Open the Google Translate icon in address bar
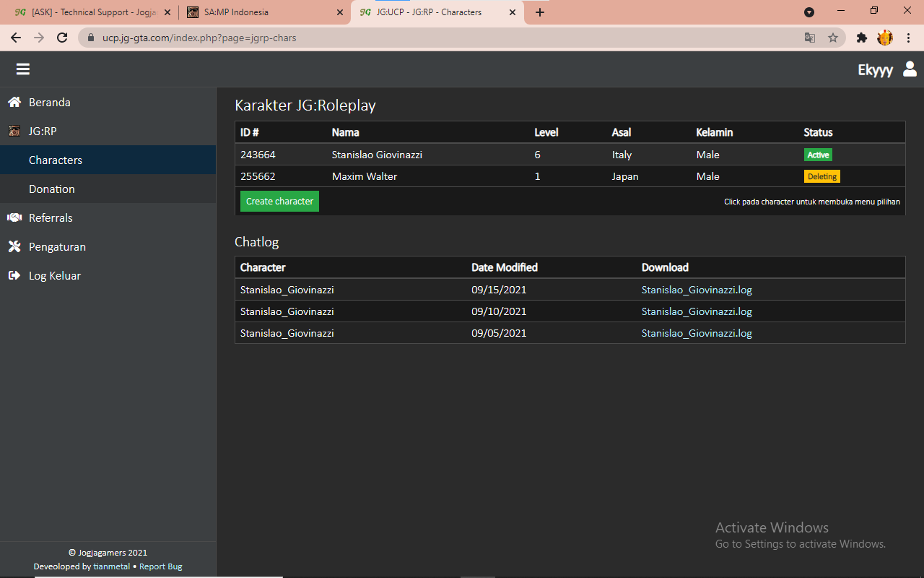 (810, 38)
